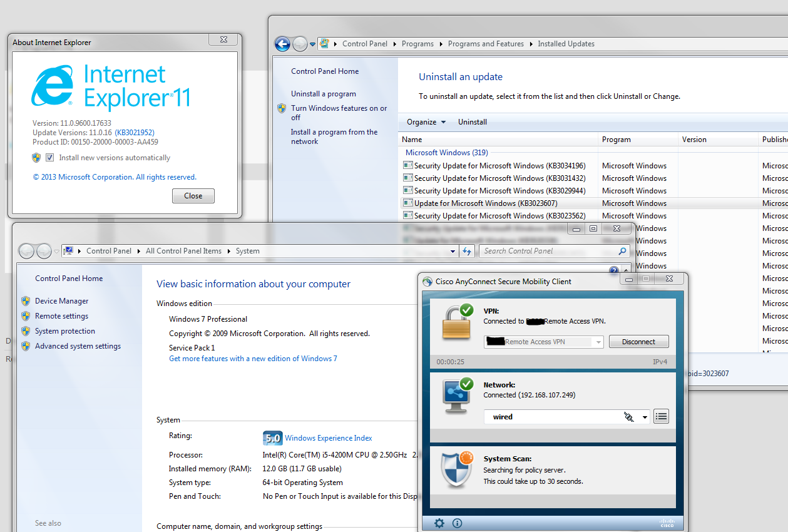Toggle Install new versions automatically checkbox
Screen dimensions: 788x532
50,158
